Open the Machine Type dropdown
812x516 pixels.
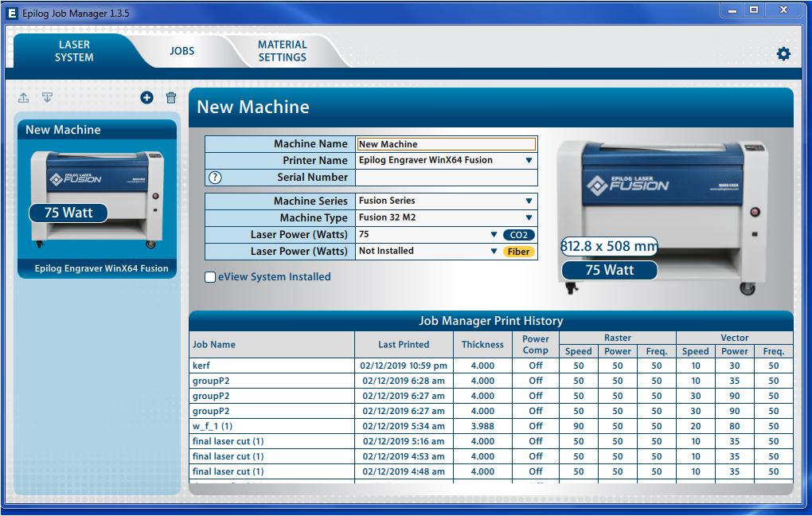pyautogui.click(x=529, y=218)
